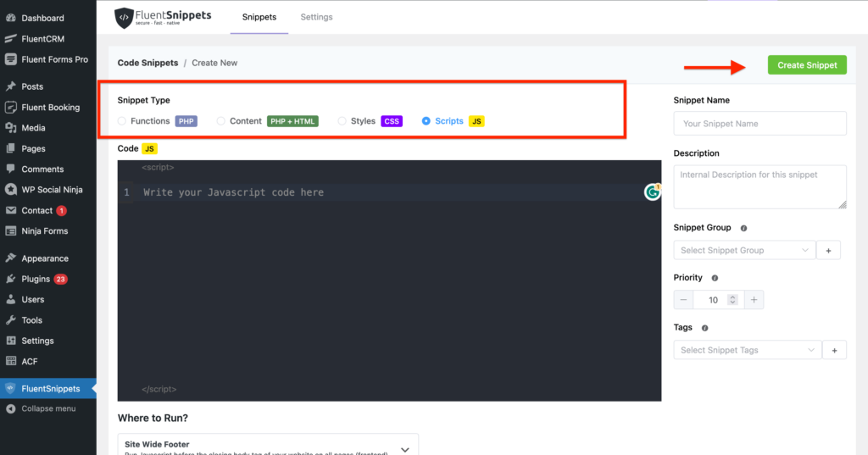Click the Tags info icon

pos(704,328)
